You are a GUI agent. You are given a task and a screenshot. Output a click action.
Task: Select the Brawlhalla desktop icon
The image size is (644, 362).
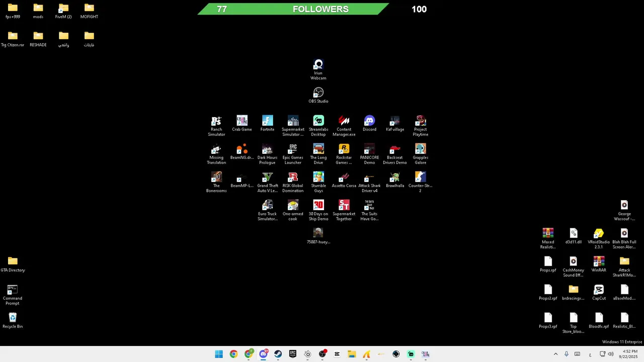[x=395, y=179]
